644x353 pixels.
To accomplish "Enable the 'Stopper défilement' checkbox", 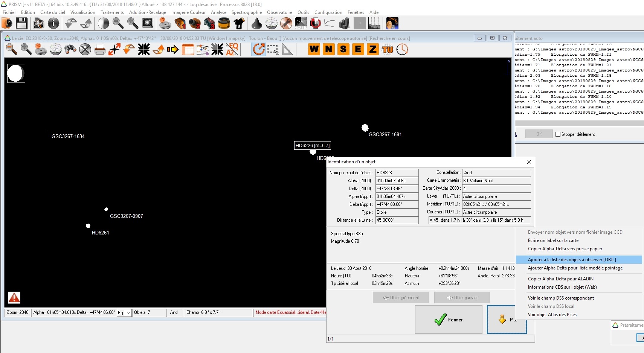I will tap(558, 134).
